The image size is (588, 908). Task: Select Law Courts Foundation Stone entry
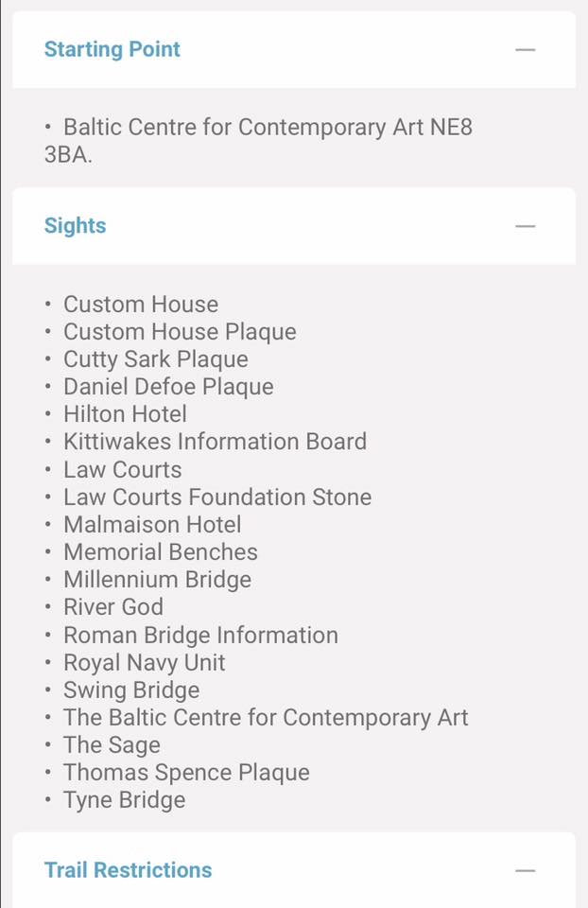click(217, 498)
